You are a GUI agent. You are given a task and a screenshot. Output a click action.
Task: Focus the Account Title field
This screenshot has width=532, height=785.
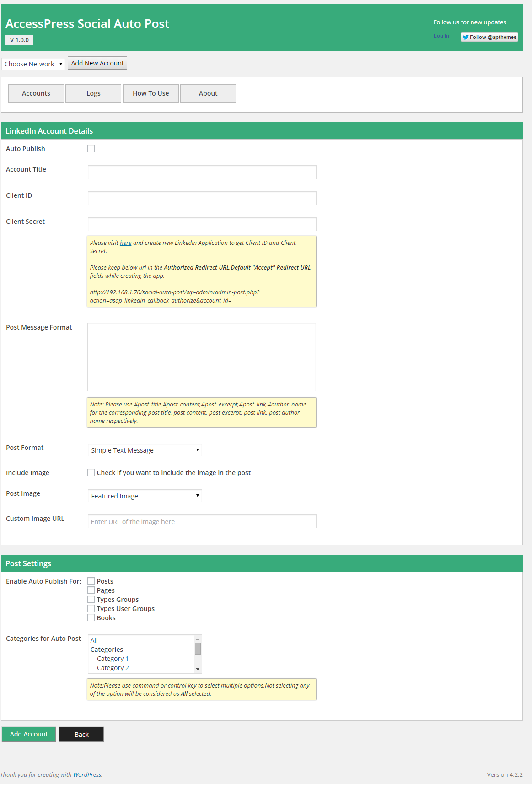pyautogui.click(x=202, y=172)
